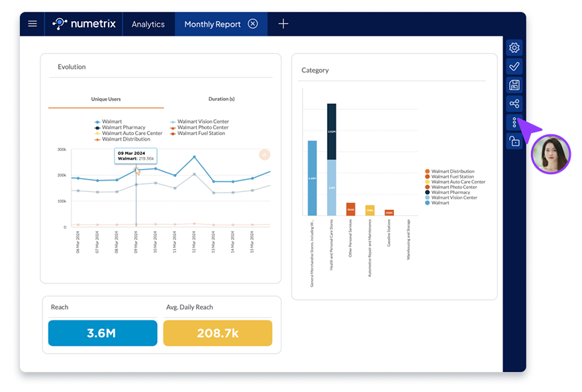Screen dimensions: 582x392
Task: Click the Gasoline Stations bar
Action: pyautogui.click(x=389, y=213)
